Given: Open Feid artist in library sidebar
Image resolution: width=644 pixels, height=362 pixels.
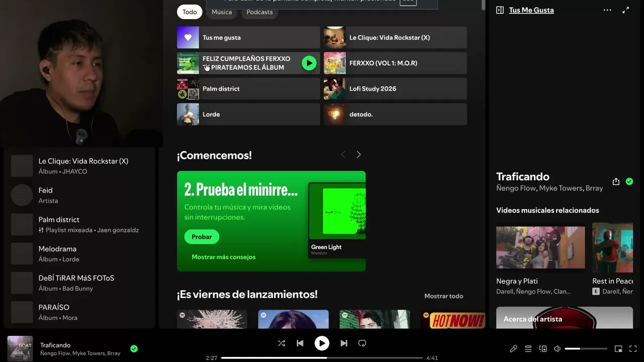Looking at the screenshot, I should click(80, 195).
